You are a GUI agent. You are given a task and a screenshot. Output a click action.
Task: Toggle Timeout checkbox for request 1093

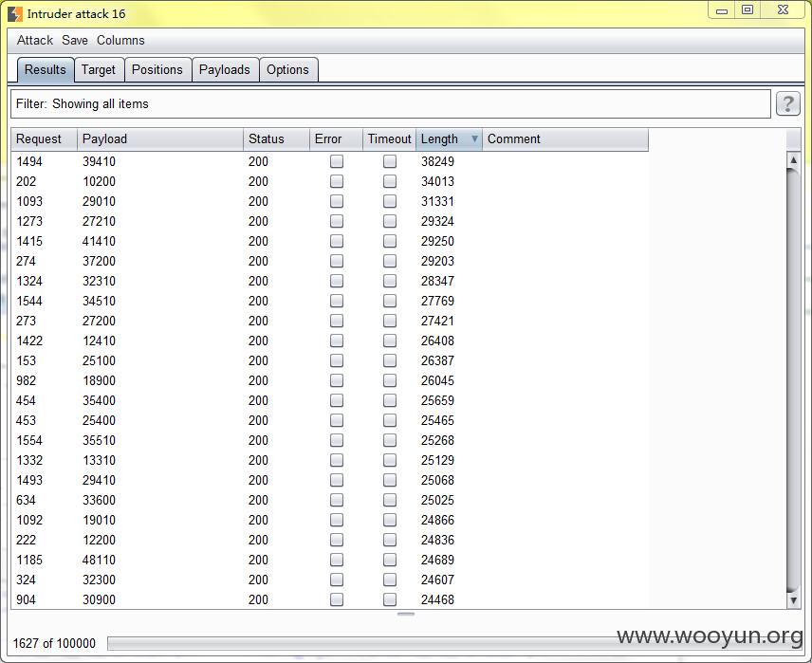[390, 201]
